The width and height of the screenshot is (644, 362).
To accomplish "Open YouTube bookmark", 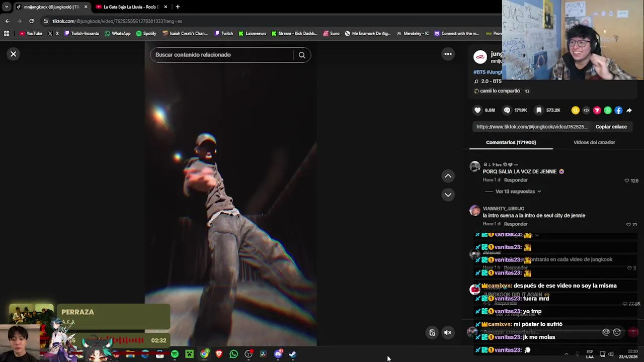I will [31, 34].
